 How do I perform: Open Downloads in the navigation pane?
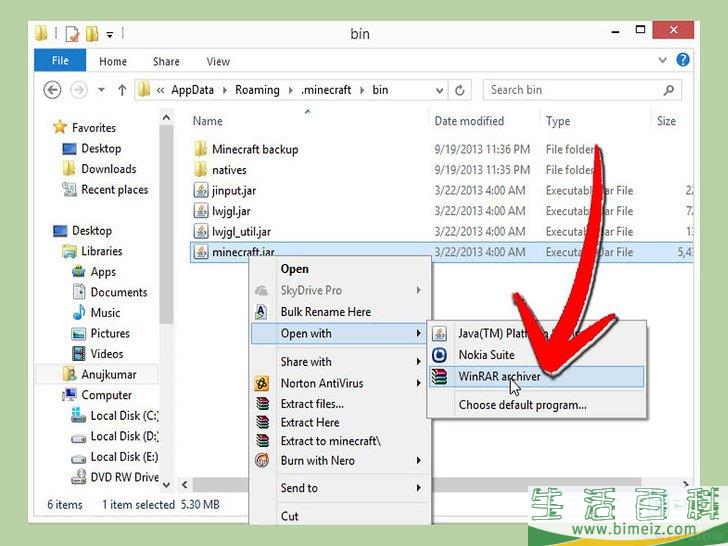coord(108,169)
